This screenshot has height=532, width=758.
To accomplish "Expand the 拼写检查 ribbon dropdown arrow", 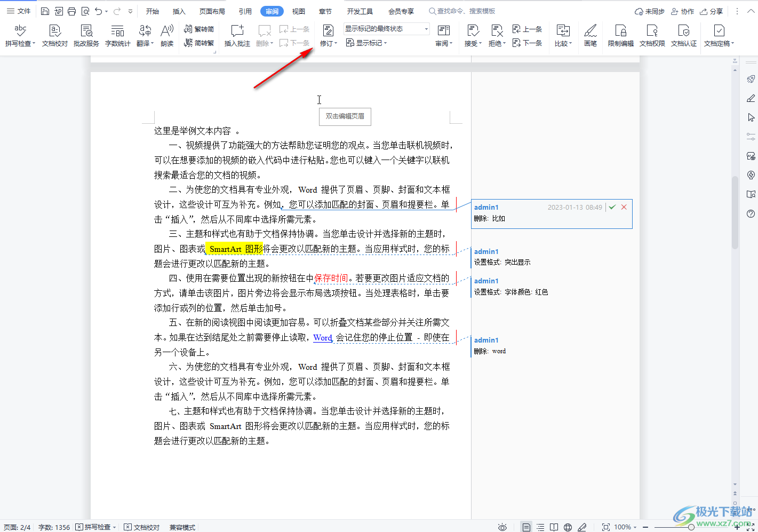I will click(34, 44).
